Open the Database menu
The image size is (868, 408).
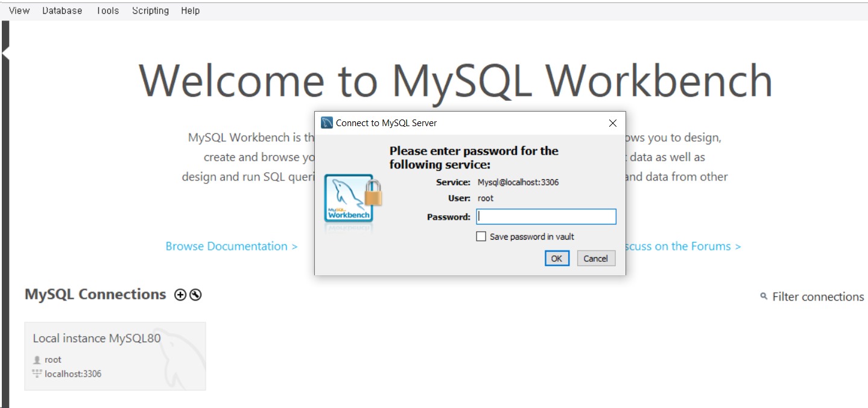pos(62,11)
